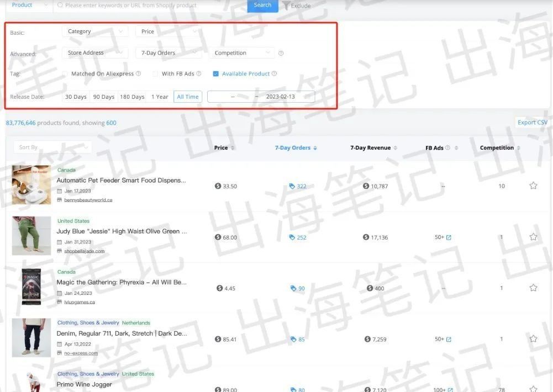Viewport: 553px width, 392px height.
Task: Click the Netherlands country tag
Action: pyautogui.click(x=136, y=322)
